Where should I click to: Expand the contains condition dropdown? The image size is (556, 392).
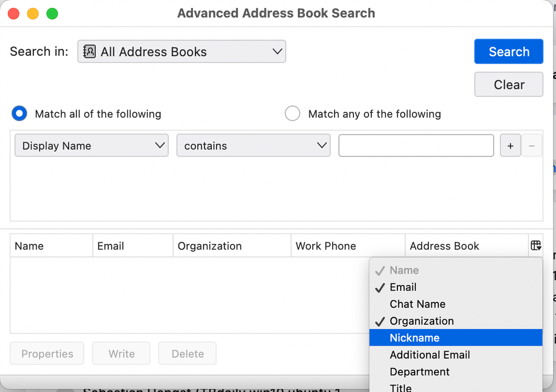point(253,146)
